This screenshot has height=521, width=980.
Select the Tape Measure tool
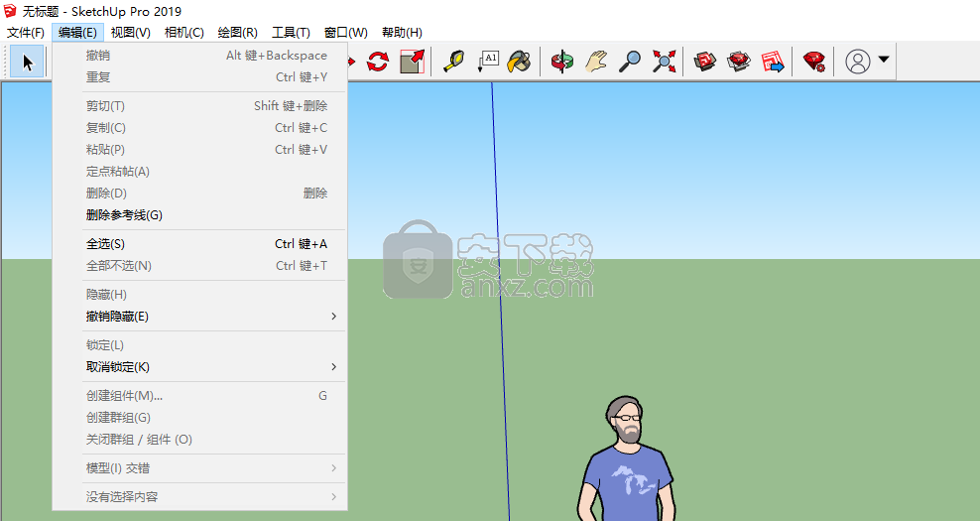(453, 62)
